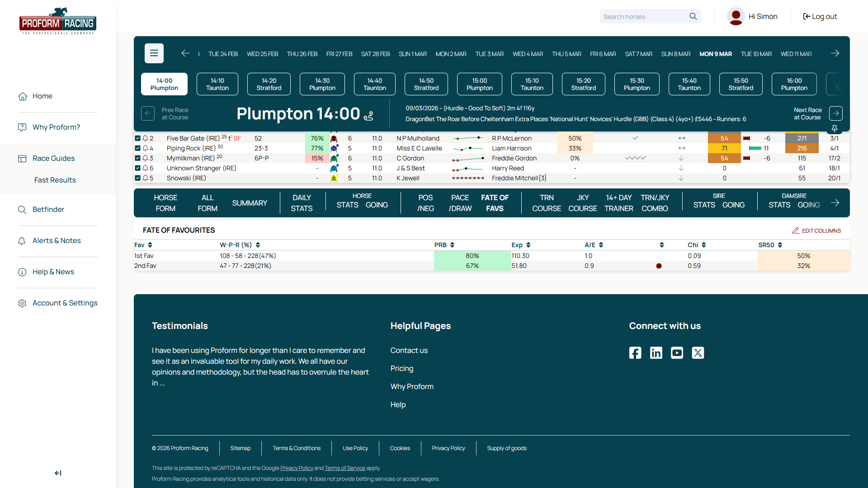Viewport: 868px width, 488px height.
Task: Click the bell icon for Five Bar Gate
Action: pos(146,138)
